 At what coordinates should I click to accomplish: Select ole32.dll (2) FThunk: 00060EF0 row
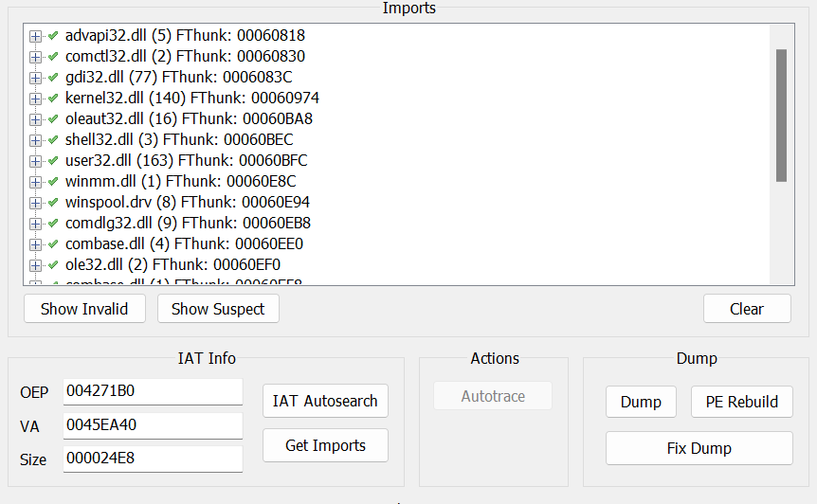[x=172, y=264]
